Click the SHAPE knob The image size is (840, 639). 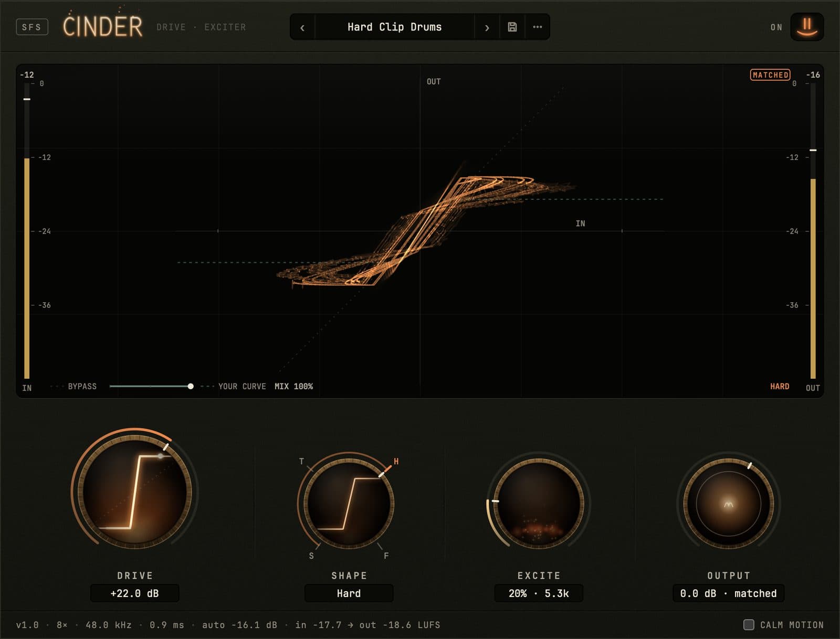349,504
